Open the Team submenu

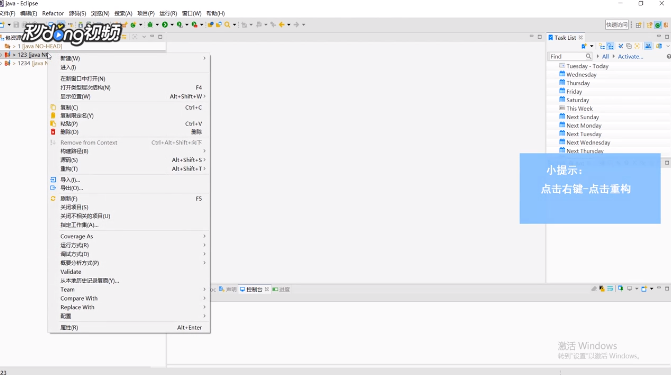click(129, 289)
